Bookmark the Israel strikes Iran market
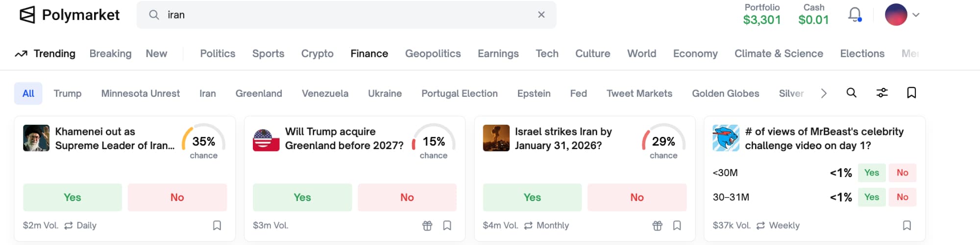 (x=677, y=225)
